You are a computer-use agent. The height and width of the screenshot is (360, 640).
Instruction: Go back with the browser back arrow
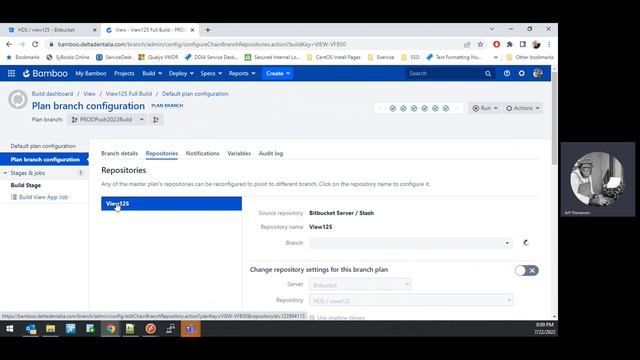[x=9, y=44]
